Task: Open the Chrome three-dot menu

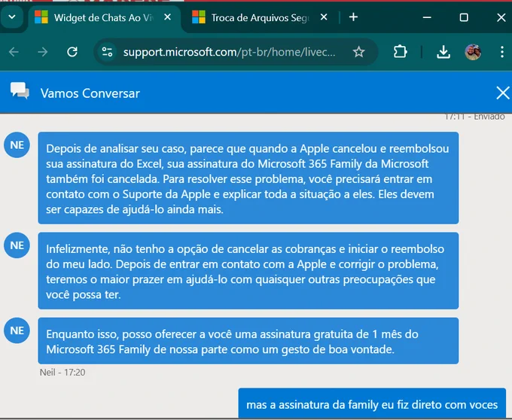Action: coord(502,52)
